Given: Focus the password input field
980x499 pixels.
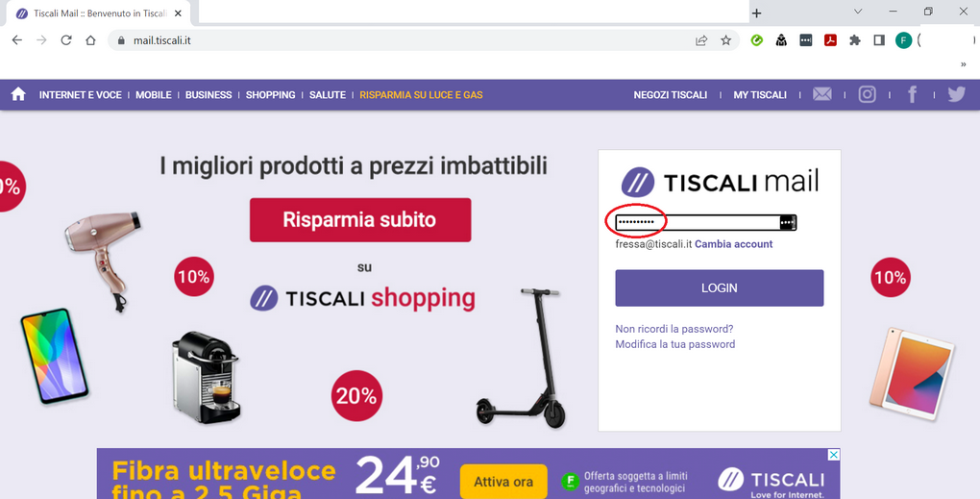Looking at the screenshot, I should (697, 222).
